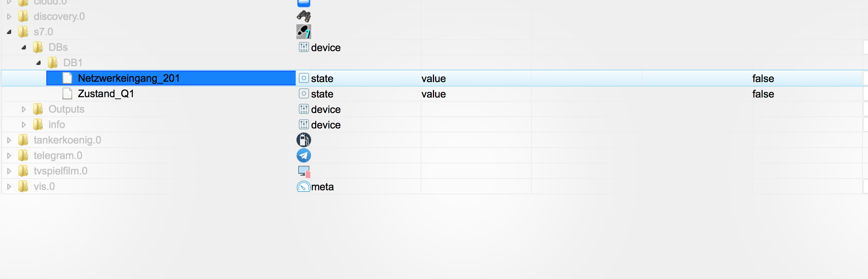The height and width of the screenshot is (279, 868).
Task: Click the false value of Netzwerkeingang_201
Action: pos(763,78)
